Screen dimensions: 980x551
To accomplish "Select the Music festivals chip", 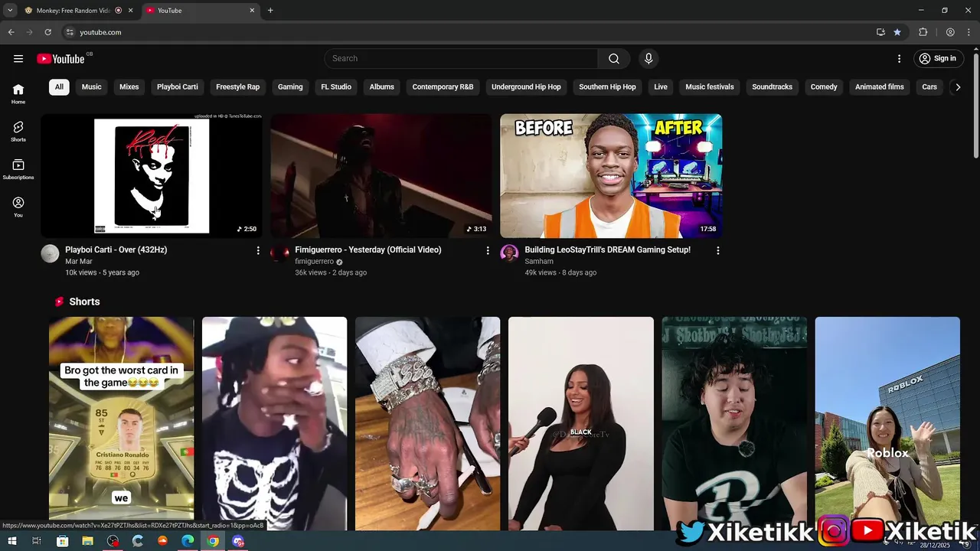I will 710,87.
